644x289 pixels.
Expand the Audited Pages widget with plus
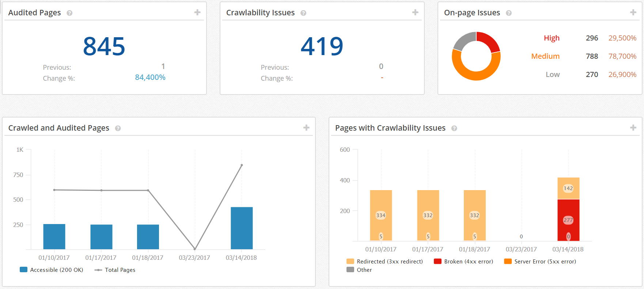[197, 12]
